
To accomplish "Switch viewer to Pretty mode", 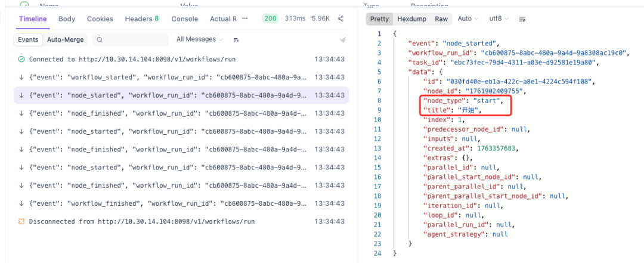I will (379, 19).
